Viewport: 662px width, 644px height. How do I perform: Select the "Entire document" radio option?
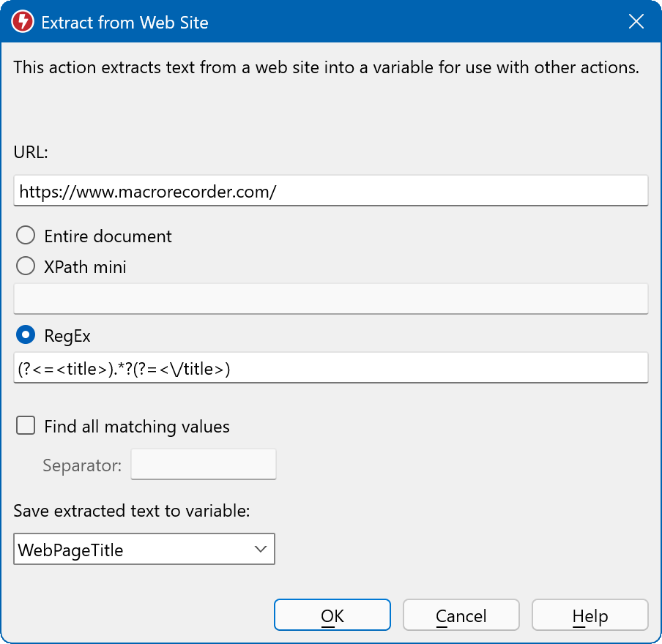tap(26, 236)
